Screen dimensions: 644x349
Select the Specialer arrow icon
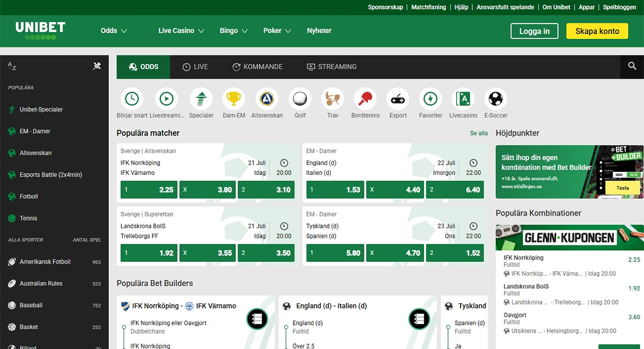pos(201,99)
